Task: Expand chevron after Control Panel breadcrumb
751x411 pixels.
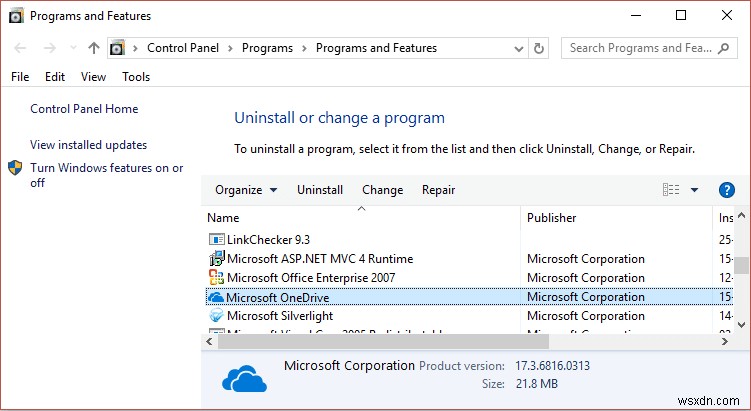Action: point(230,48)
